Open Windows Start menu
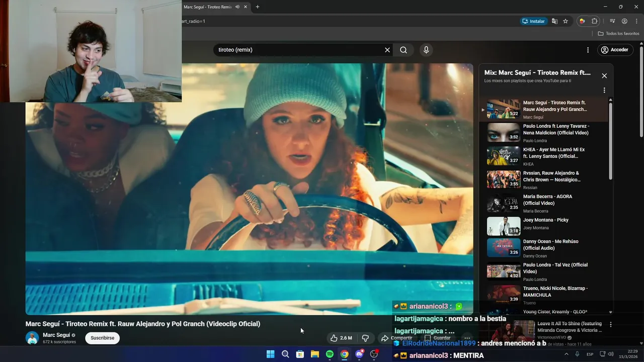The width and height of the screenshot is (644, 362). [x=270, y=354]
